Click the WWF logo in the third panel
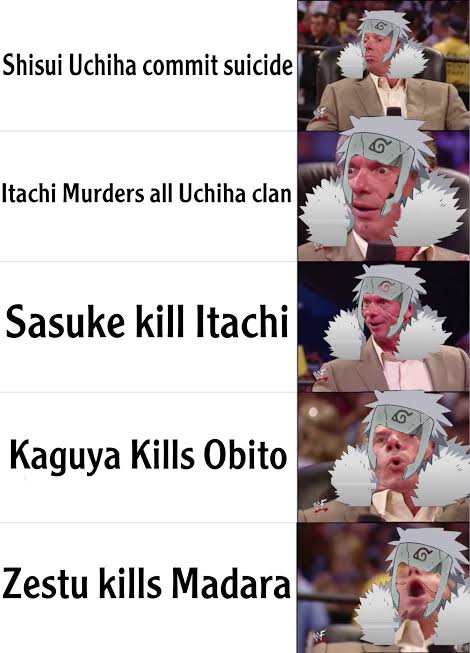Viewport: 470px width, 653px height. [321, 375]
